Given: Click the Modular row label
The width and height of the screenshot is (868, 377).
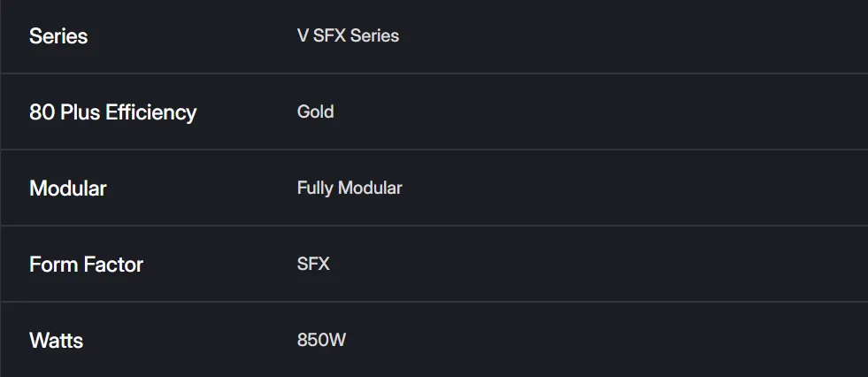Looking at the screenshot, I should pos(67,188).
